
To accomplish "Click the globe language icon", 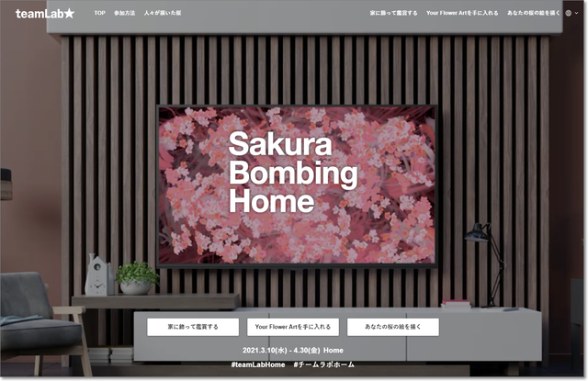I will 569,14.
